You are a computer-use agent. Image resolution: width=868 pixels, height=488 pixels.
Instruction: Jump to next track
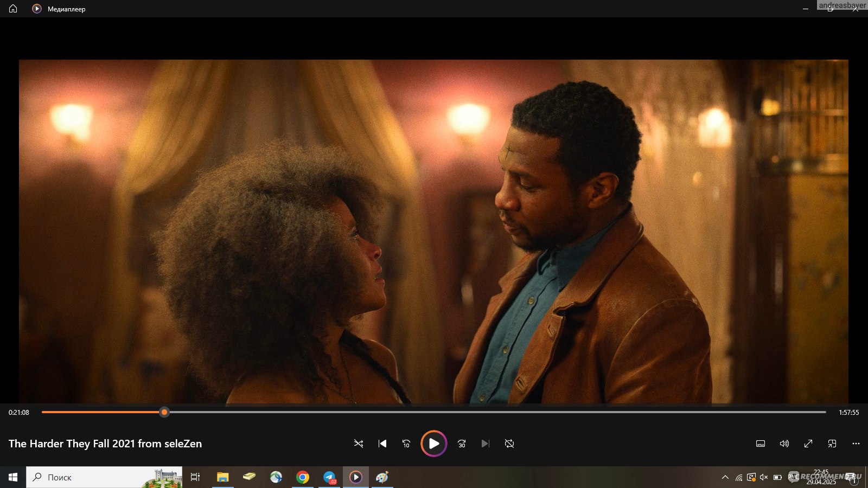click(486, 444)
